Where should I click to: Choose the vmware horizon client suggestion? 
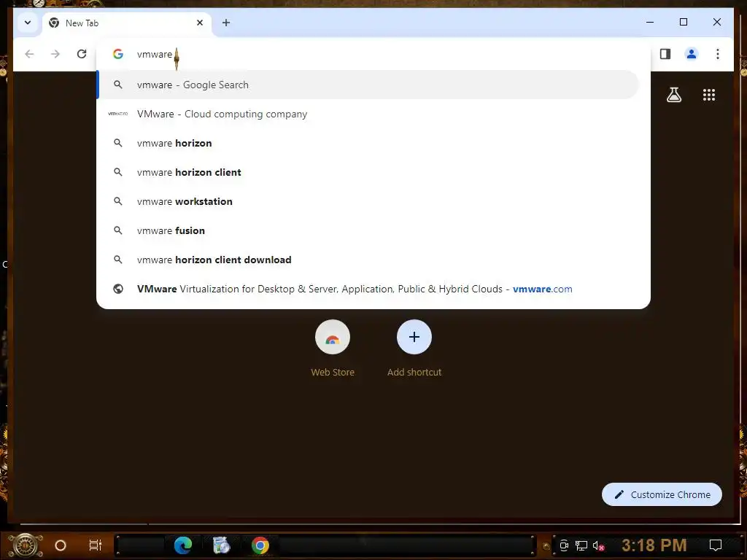pos(368,172)
